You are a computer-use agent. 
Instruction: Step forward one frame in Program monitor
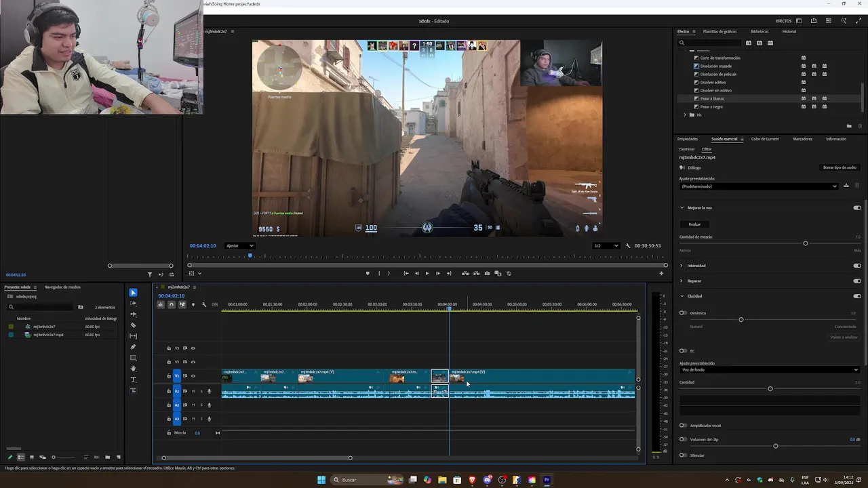click(437, 273)
